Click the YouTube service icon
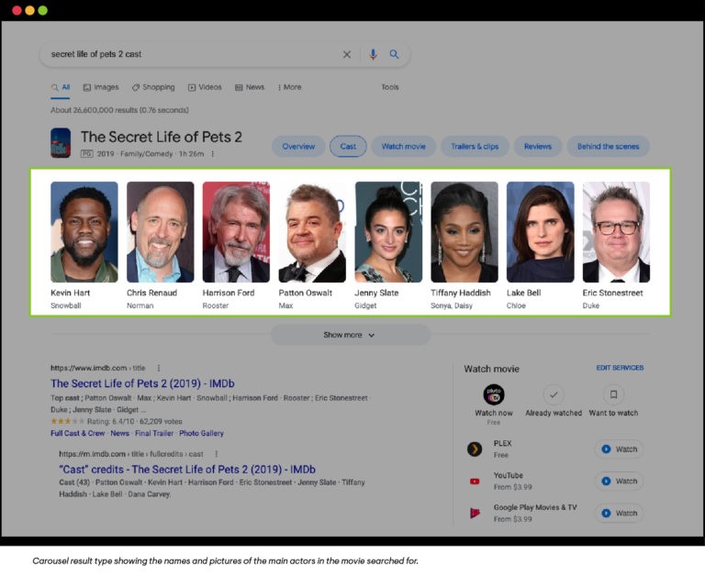This screenshot has height=588, width=705. click(475, 481)
